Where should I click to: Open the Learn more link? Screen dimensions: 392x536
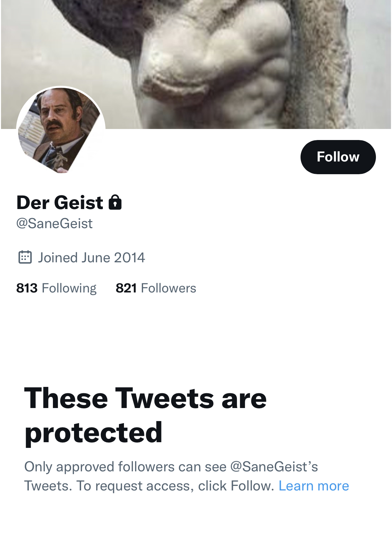coord(314,486)
